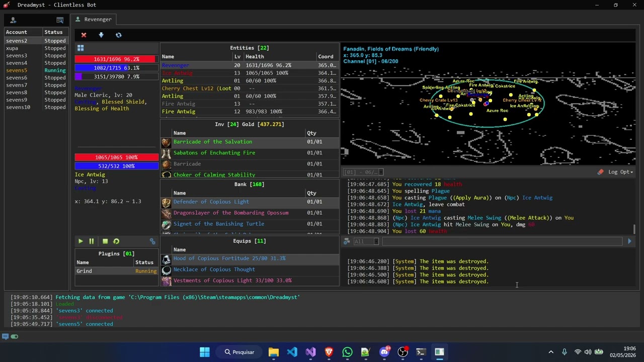Viewport: 644px width, 362px height.
Task: Select the Grind plugin row
Action: 116,271
